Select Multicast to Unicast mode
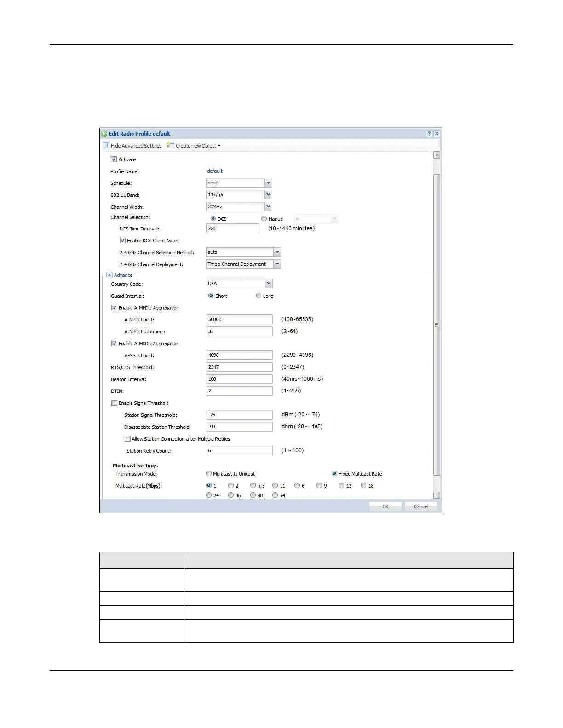This screenshot has height=728, width=563. [209, 473]
